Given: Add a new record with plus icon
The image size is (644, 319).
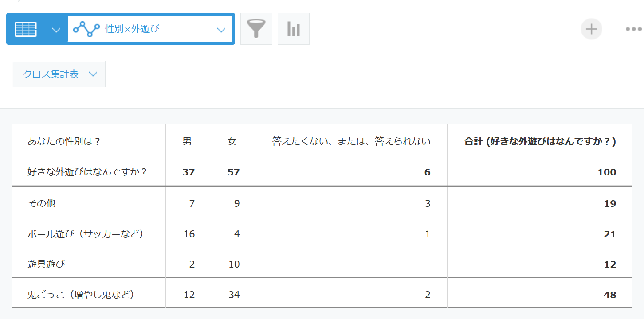Looking at the screenshot, I should pyautogui.click(x=591, y=29).
